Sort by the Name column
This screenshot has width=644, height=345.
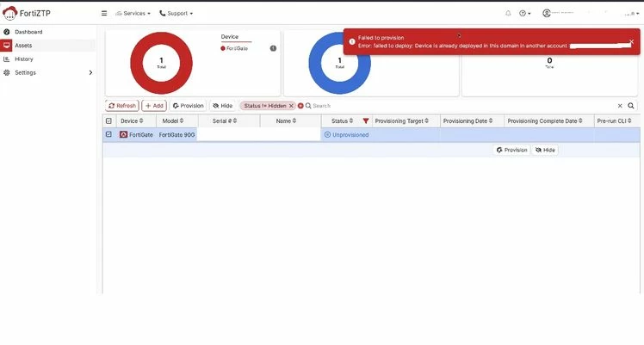(286, 120)
